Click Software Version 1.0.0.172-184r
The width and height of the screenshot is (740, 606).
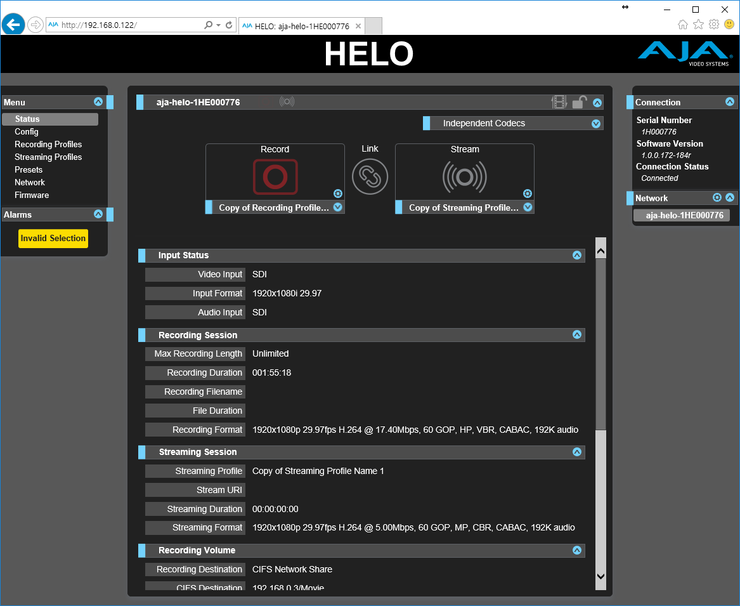pos(665,155)
